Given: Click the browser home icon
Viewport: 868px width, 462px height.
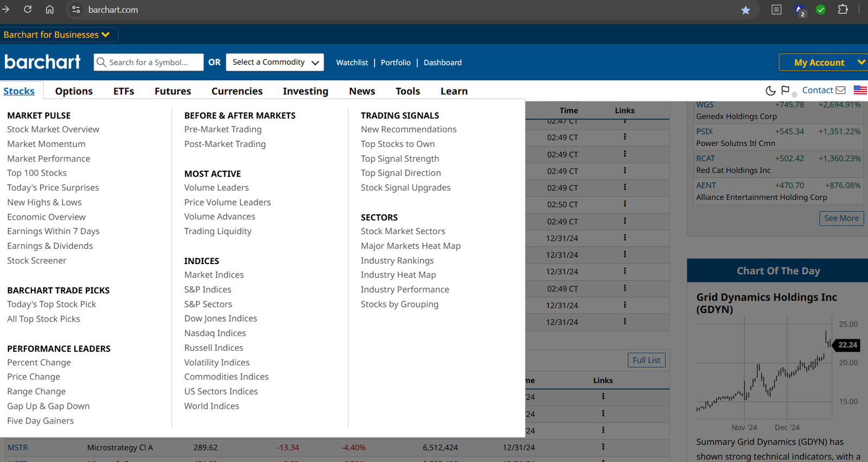Looking at the screenshot, I should [x=49, y=9].
